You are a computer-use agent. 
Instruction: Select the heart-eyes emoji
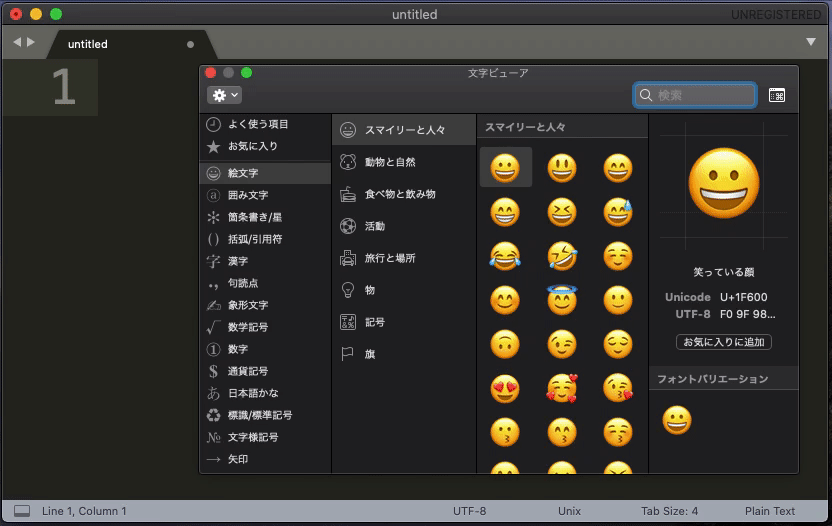(x=505, y=389)
